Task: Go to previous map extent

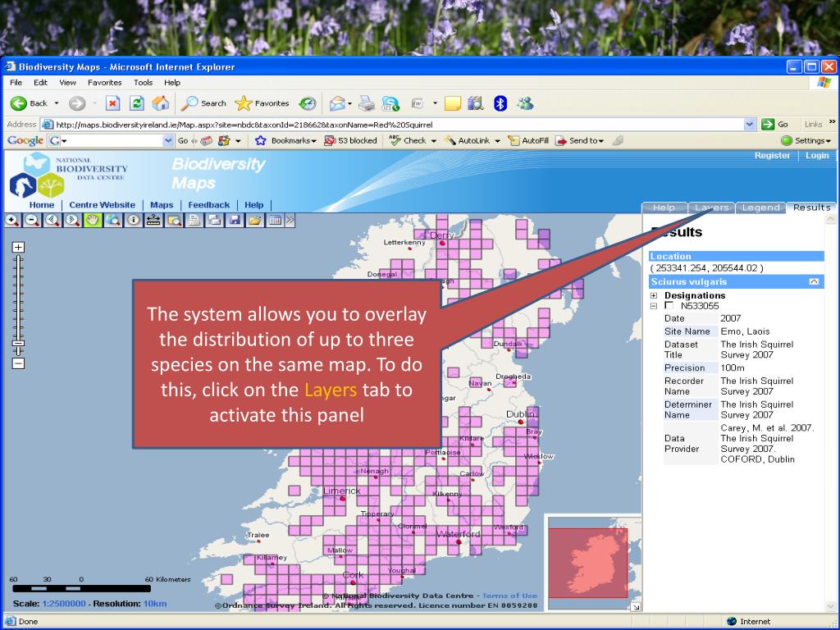Action: click(x=52, y=220)
